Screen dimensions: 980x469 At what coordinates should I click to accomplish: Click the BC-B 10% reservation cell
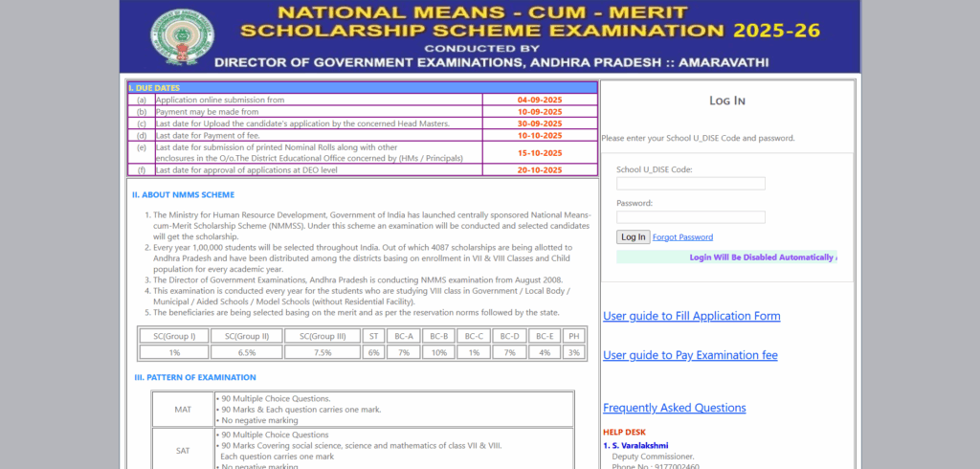(438, 352)
